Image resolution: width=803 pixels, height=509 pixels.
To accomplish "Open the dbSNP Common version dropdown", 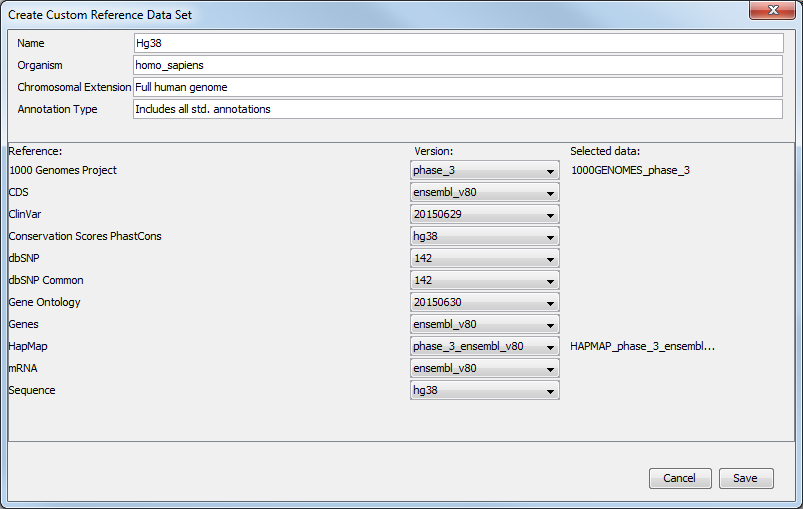I will point(484,281).
